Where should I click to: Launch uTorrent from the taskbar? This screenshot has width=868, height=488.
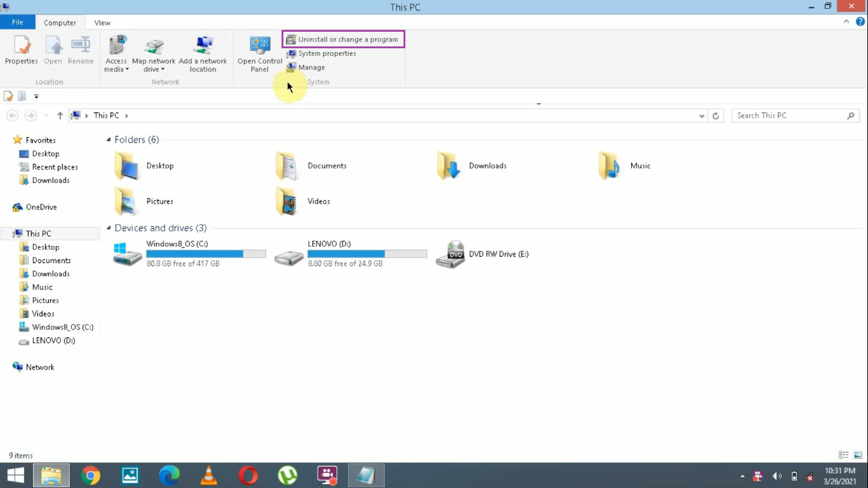pos(287,475)
